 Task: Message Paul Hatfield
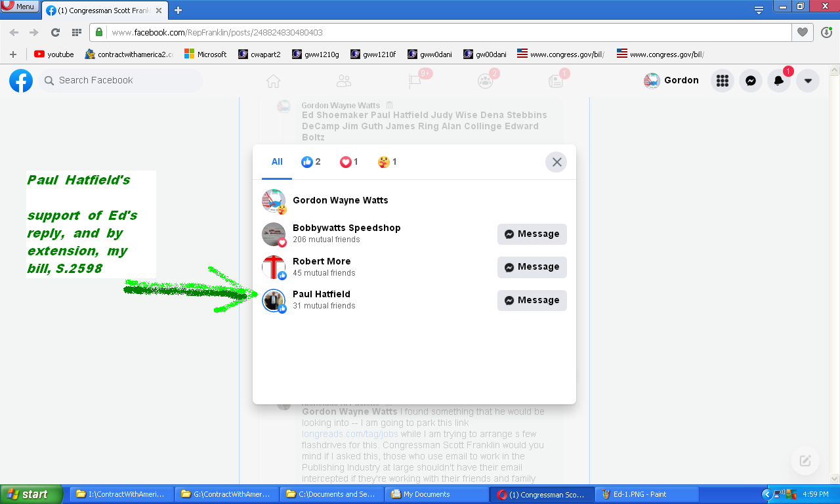pyautogui.click(x=532, y=301)
